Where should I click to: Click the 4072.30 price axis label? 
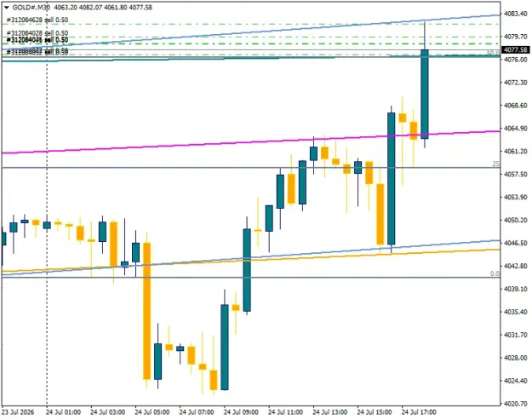515,83
